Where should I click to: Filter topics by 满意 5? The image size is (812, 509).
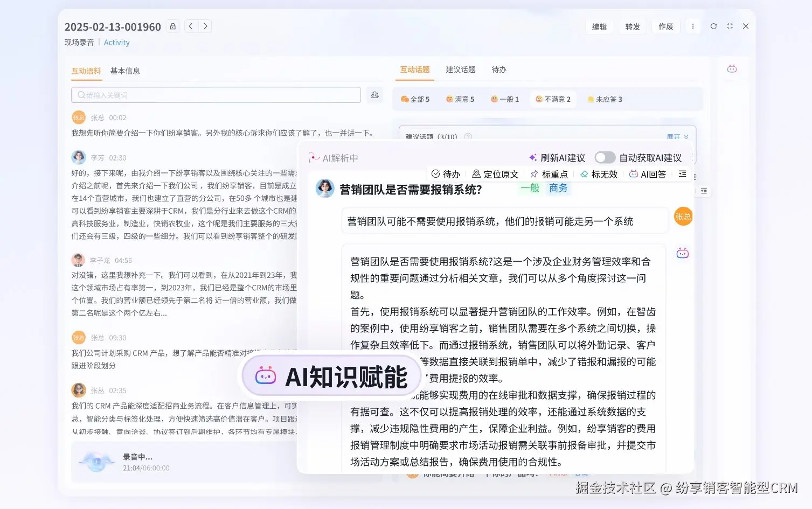tap(460, 99)
